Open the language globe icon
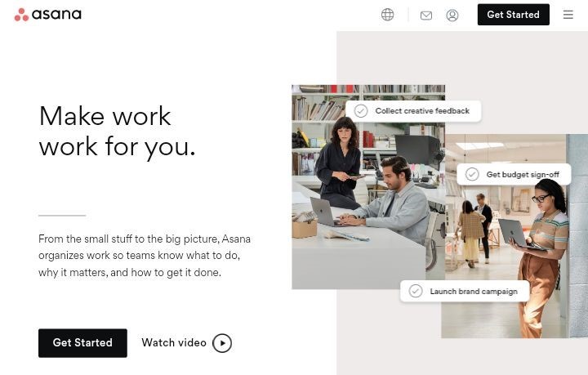588x375 pixels. click(387, 15)
